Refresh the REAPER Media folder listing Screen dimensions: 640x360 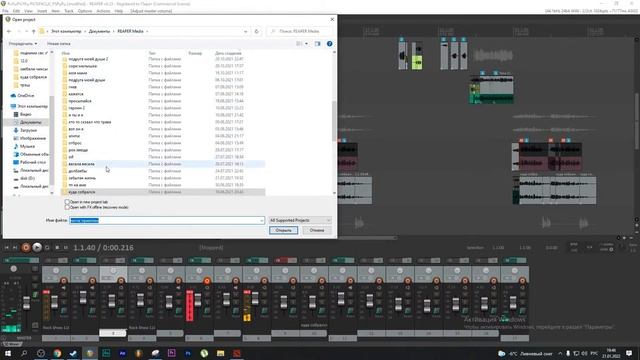tap(256, 31)
